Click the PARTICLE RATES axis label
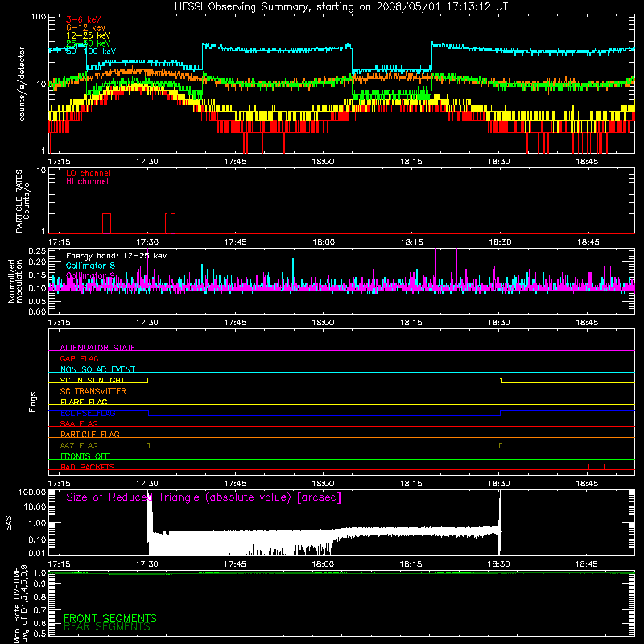The height and width of the screenshot is (644, 644). tap(19, 201)
